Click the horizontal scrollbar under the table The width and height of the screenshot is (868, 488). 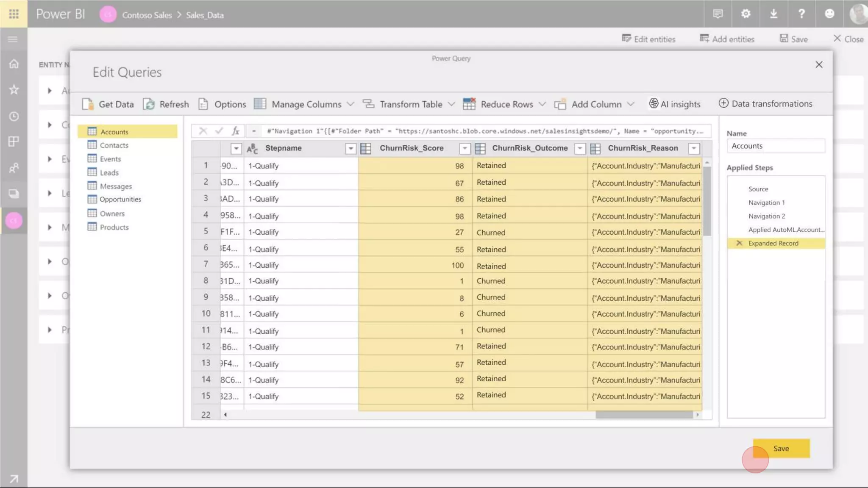[643, 415]
